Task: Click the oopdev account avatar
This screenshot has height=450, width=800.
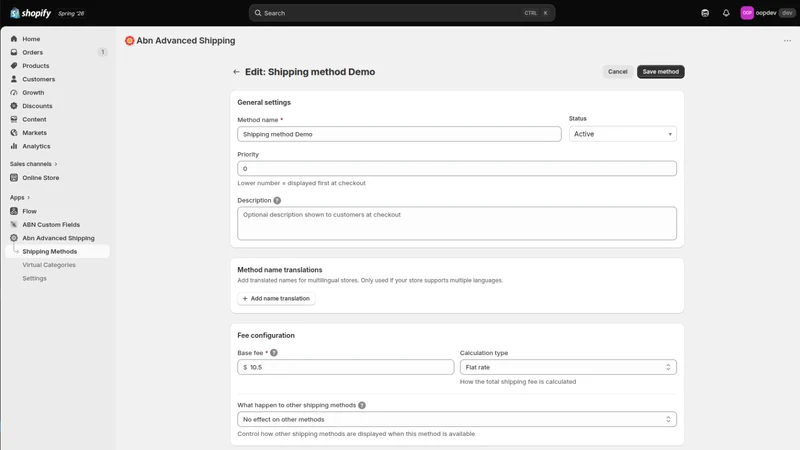Action: pyautogui.click(x=747, y=13)
